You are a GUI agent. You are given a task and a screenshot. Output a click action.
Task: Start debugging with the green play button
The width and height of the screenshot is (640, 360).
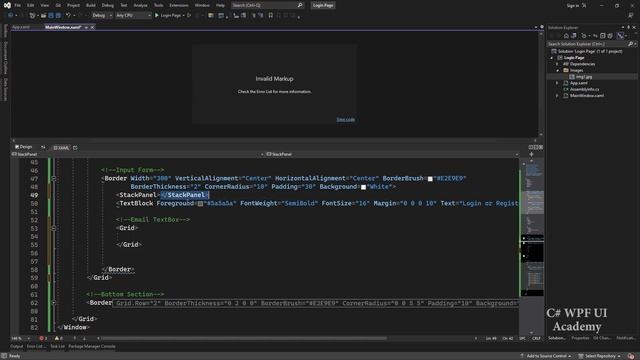pyautogui.click(x=157, y=16)
